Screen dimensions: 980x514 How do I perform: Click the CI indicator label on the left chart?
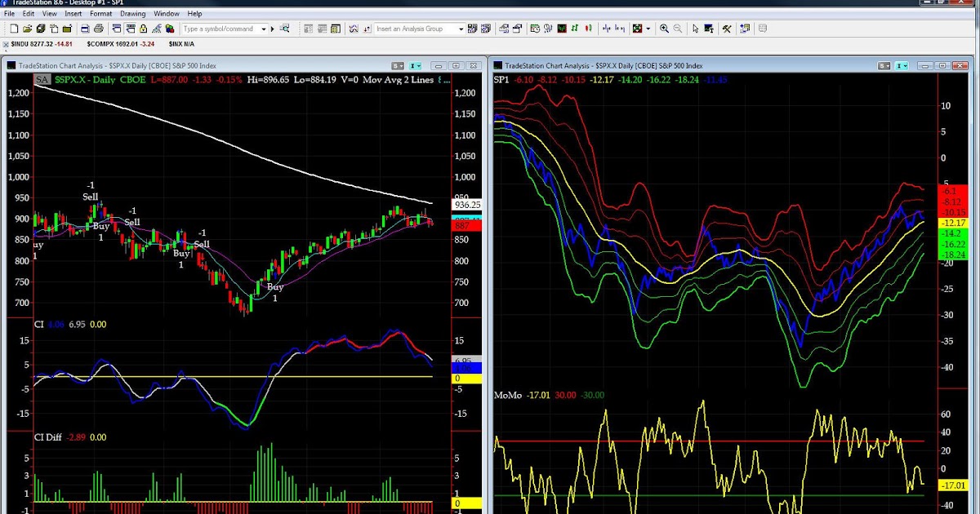click(x=38, y=324)
